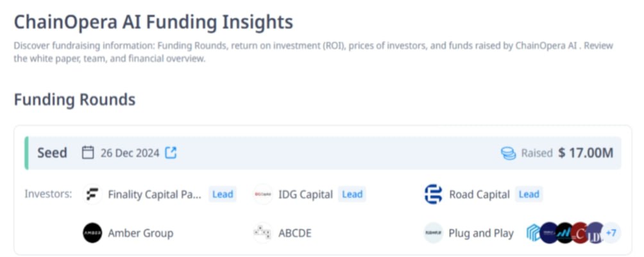Open the ABCDE investor link

click(295, 233)
